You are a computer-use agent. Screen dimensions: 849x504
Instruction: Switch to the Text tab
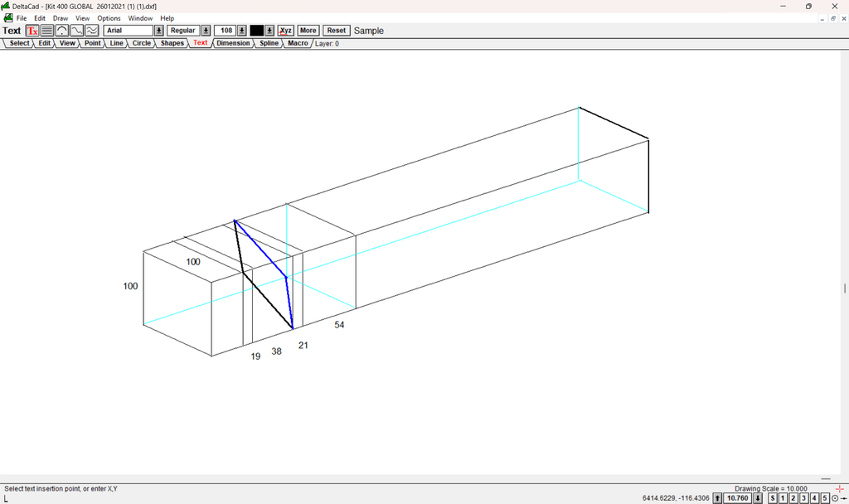(x=201, y=43)
